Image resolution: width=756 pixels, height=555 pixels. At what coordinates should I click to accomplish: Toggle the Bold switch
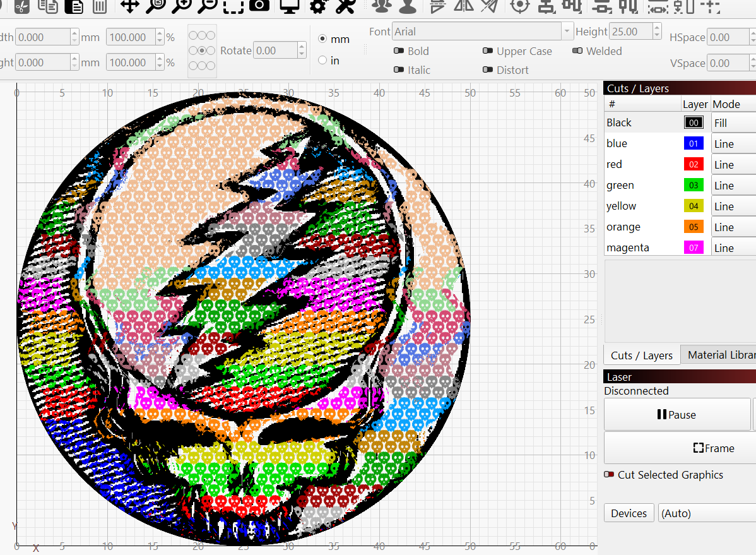(x=399, y=51)
